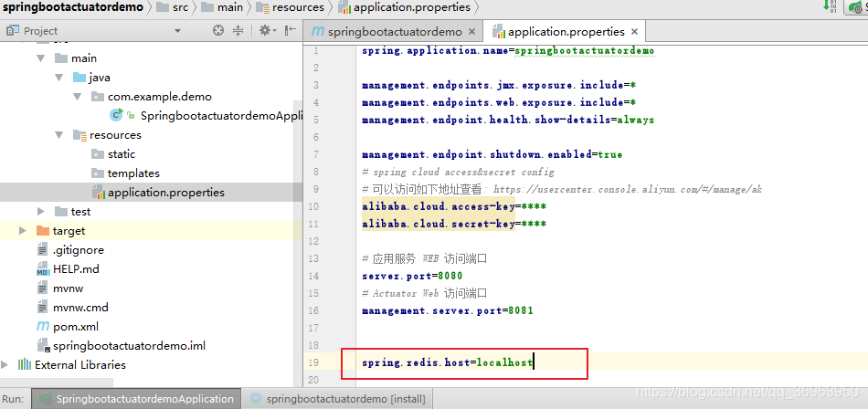Expand the target folder arrow
This screenshot has width=868, height=409.
click(22, 231)
